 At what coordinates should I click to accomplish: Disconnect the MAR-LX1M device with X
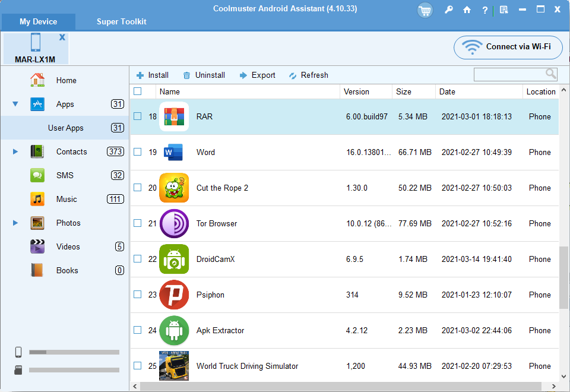click(x=62, y=37)
